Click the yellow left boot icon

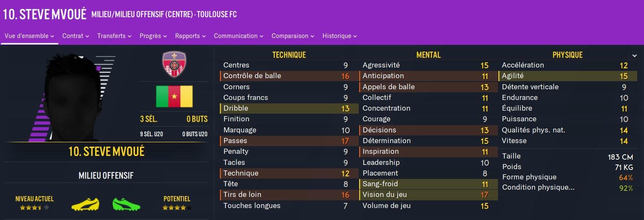(x=85, y=204)
